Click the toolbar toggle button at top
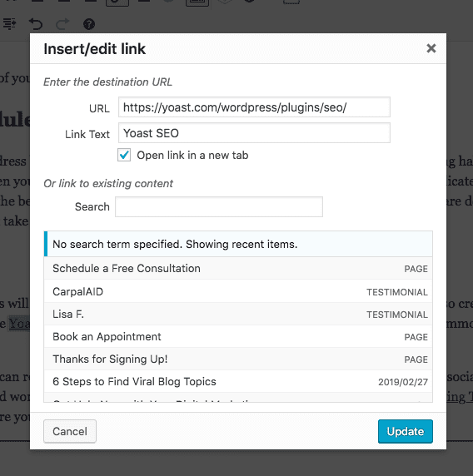The width and height of the screenshot is (473, 476). point(197,2)
